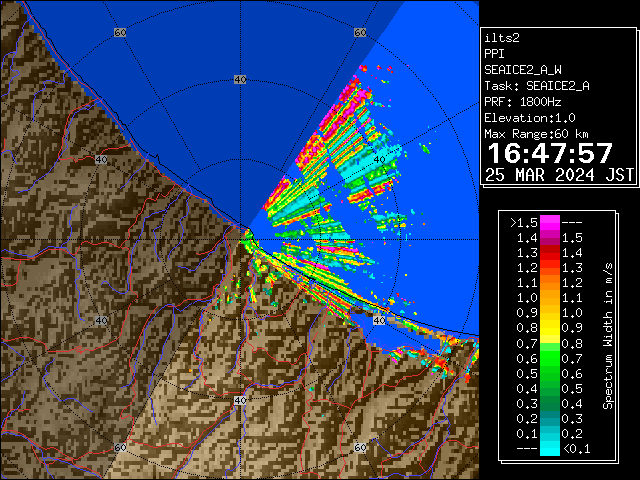This screenshot has height=480, width=640.
Task: Select the product name "SEAICE2_A_W"
Action: pos(523,70)
